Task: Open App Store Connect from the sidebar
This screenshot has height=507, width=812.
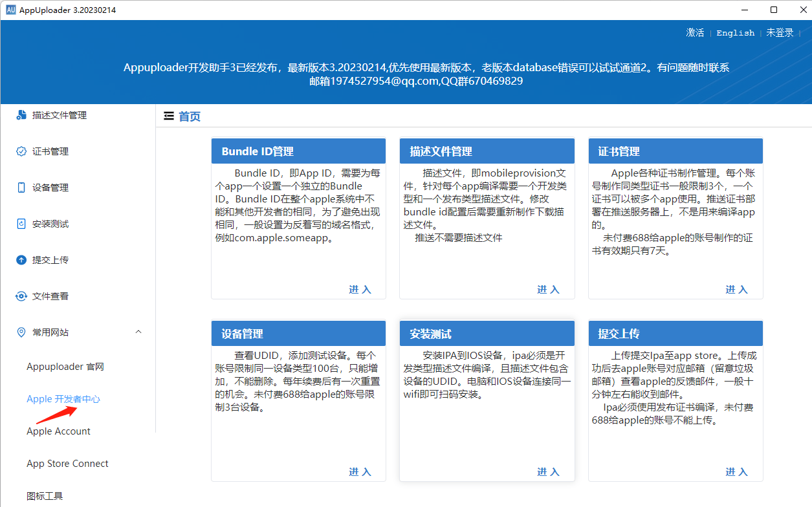Action: 67,463
